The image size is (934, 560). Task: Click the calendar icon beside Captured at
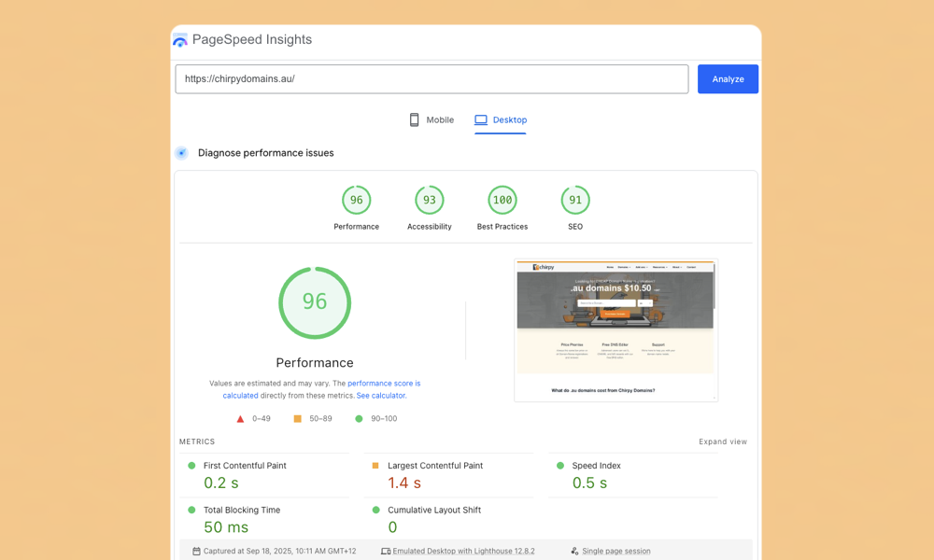point(196,552)
